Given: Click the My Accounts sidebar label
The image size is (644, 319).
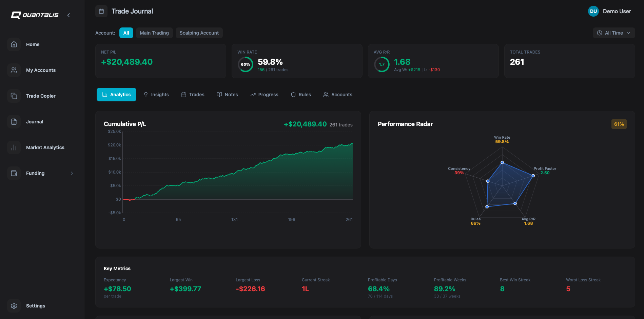Looking at the screenshot, I should coord(41,70).
